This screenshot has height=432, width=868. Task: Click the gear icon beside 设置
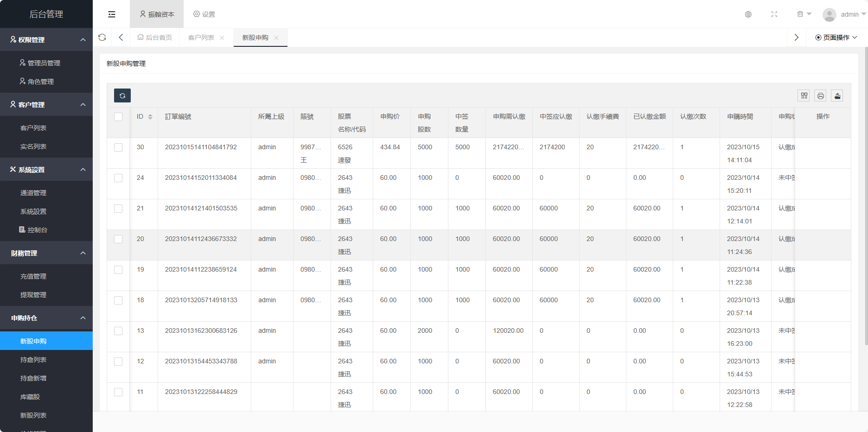point(197,14)
